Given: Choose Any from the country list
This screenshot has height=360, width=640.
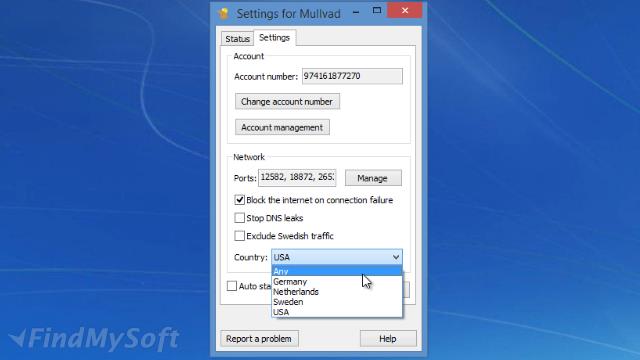Looking at the screenshot, I should coord(337,271).
